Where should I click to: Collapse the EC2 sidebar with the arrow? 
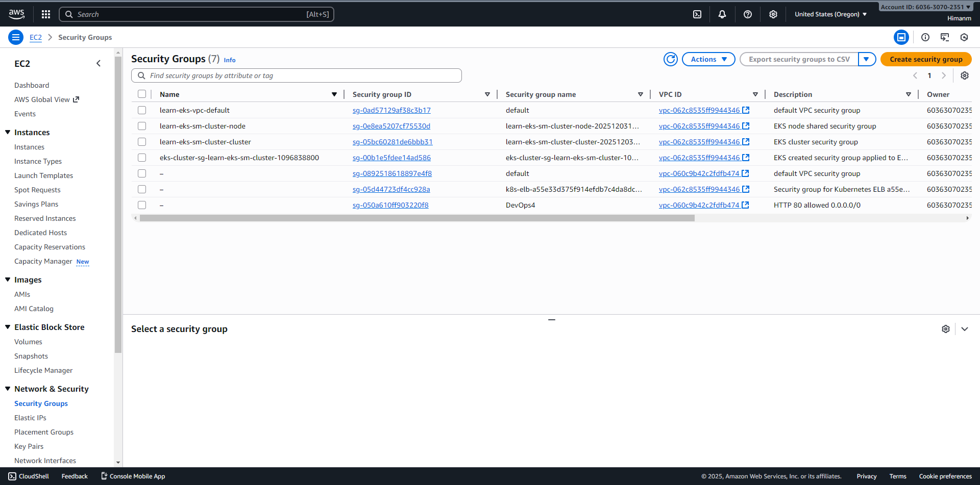[x=99, y=64]
